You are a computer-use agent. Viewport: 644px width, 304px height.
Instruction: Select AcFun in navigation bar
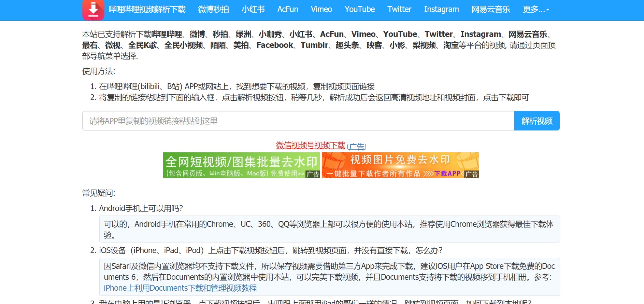pos(288,9)
